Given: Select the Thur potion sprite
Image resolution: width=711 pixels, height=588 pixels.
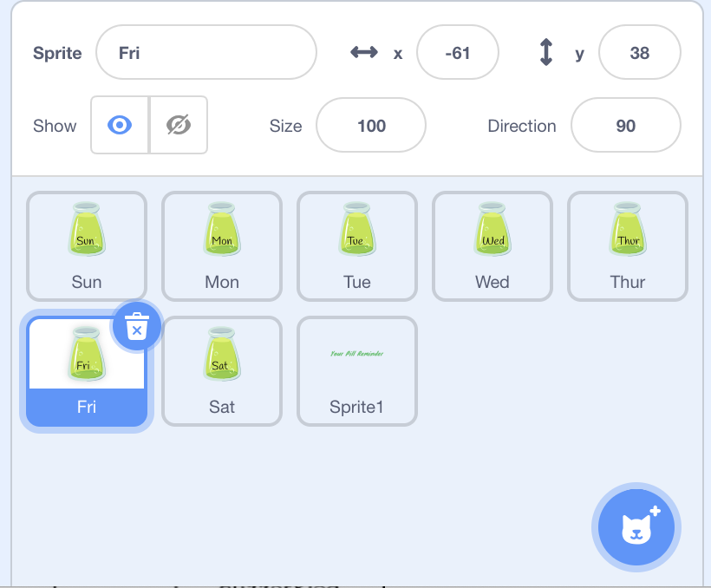Looking at the screenshot, I should (628, 246).
